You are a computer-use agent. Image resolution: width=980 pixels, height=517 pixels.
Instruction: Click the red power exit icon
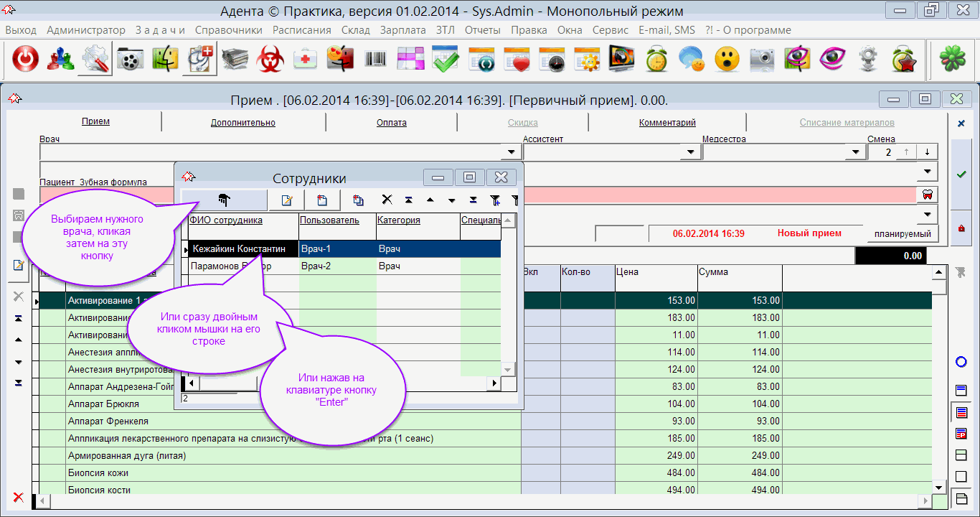26,59
